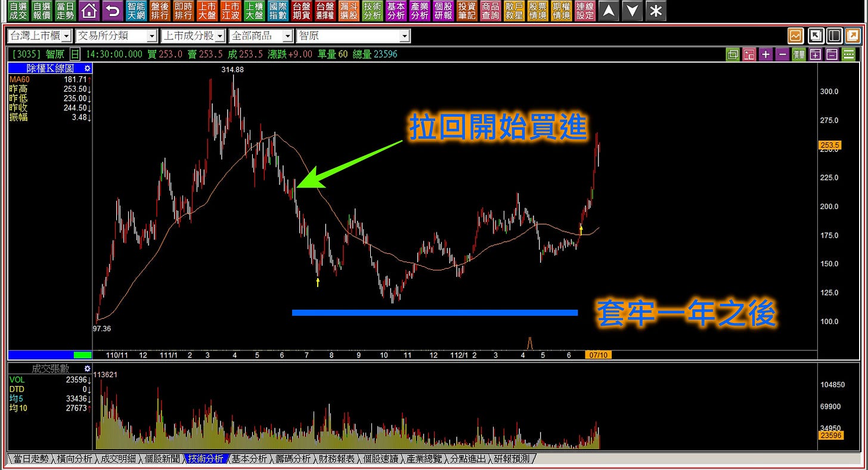868x470 pixels.
Task: Switch to the 當日走勢 tab
Action: coord(30,459)
